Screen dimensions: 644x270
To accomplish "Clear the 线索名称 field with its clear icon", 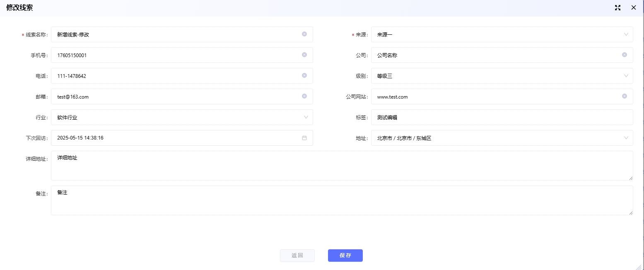I will (304, 34).
